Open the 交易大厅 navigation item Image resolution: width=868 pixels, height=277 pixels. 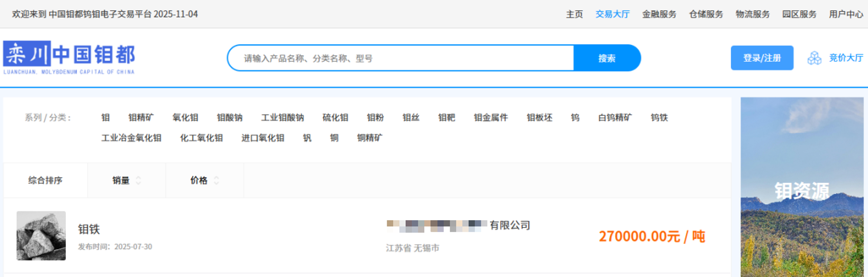(612, 14)
